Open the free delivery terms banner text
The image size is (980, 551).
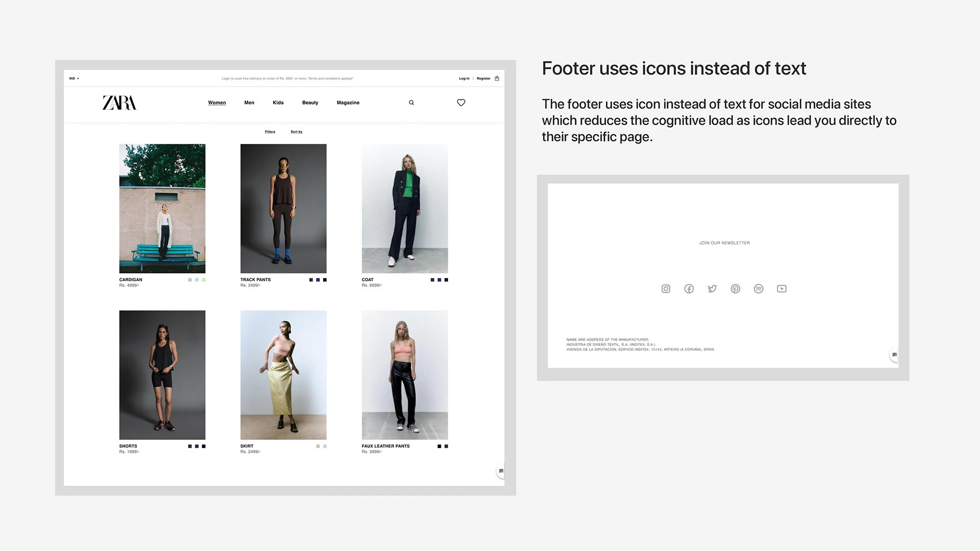pos(287,79)
